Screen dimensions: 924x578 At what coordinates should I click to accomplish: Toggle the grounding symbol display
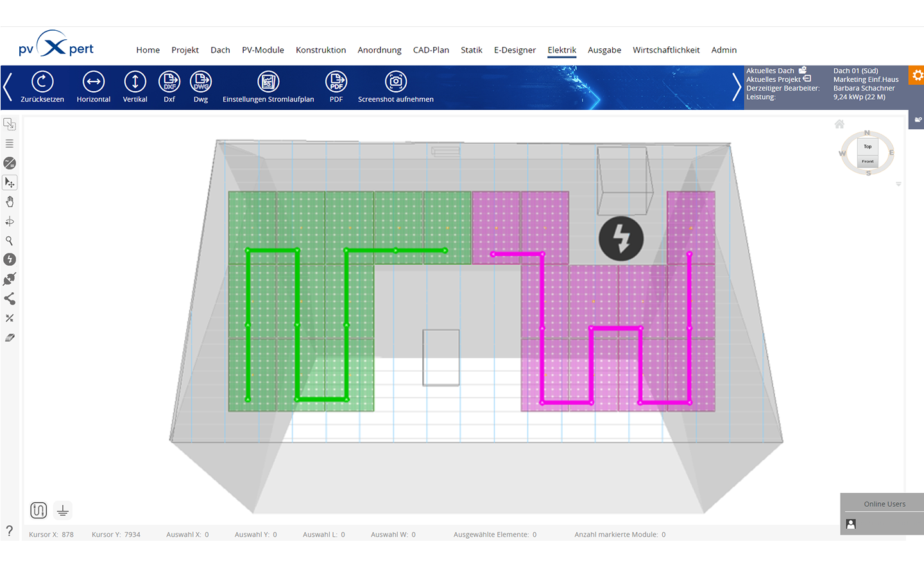[63, 511]
